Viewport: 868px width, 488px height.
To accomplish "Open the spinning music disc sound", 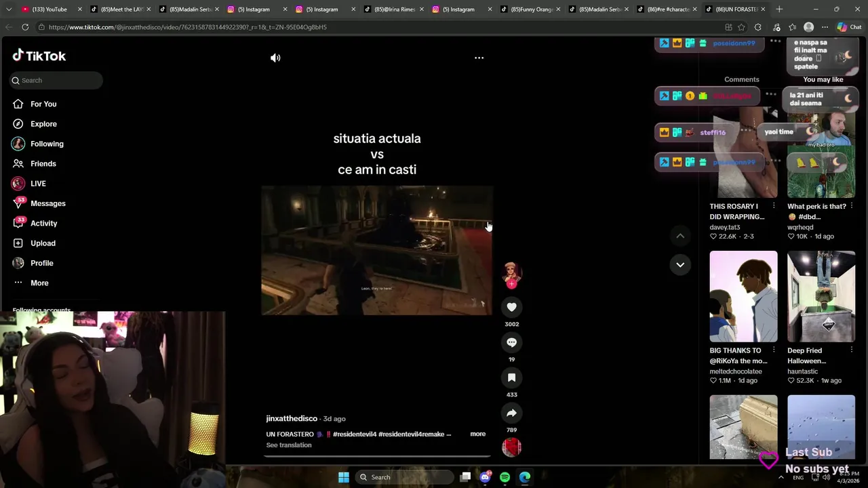I will click(511, 447).
